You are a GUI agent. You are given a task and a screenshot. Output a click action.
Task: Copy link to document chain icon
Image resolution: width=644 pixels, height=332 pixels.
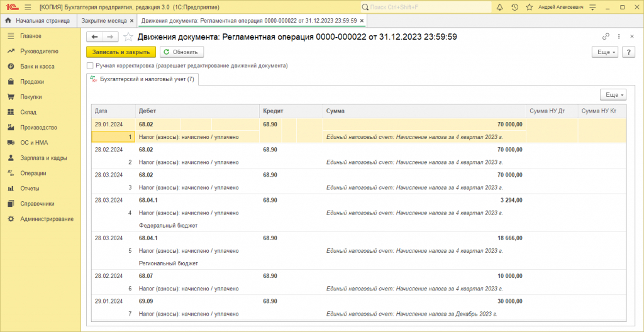coord(606,36)
